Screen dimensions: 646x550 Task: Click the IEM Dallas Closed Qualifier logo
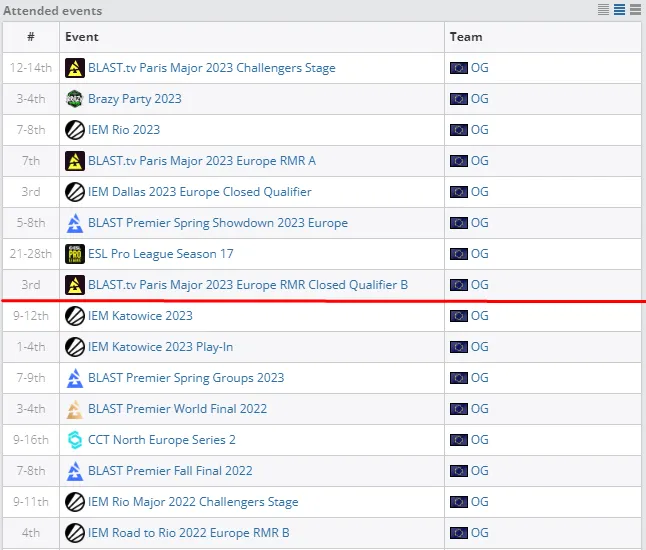(75, 192)
